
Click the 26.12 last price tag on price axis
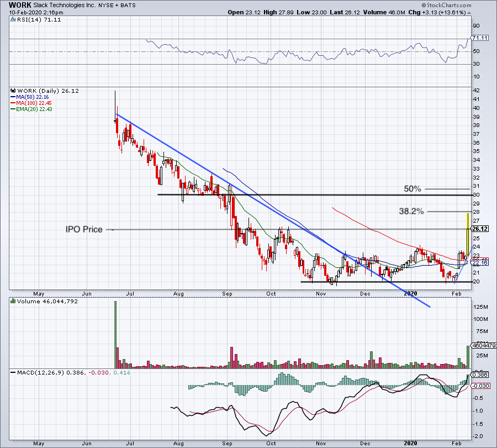[x=479, y=229]
